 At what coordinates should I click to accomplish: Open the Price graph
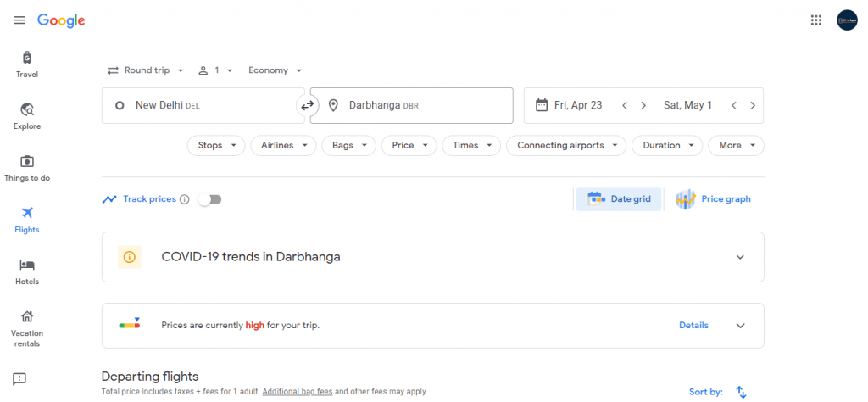click(x=714, y=198)
